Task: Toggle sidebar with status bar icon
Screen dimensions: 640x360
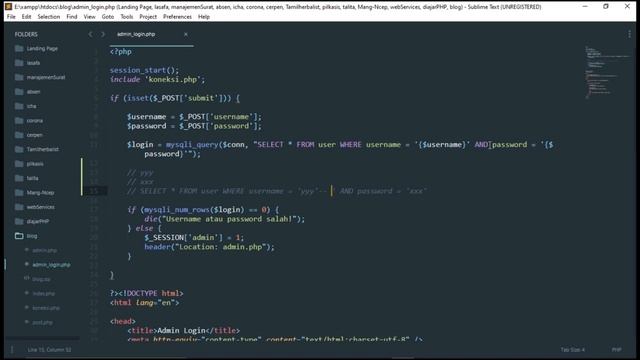Action: pyautogui.click(x=12, y=350)
